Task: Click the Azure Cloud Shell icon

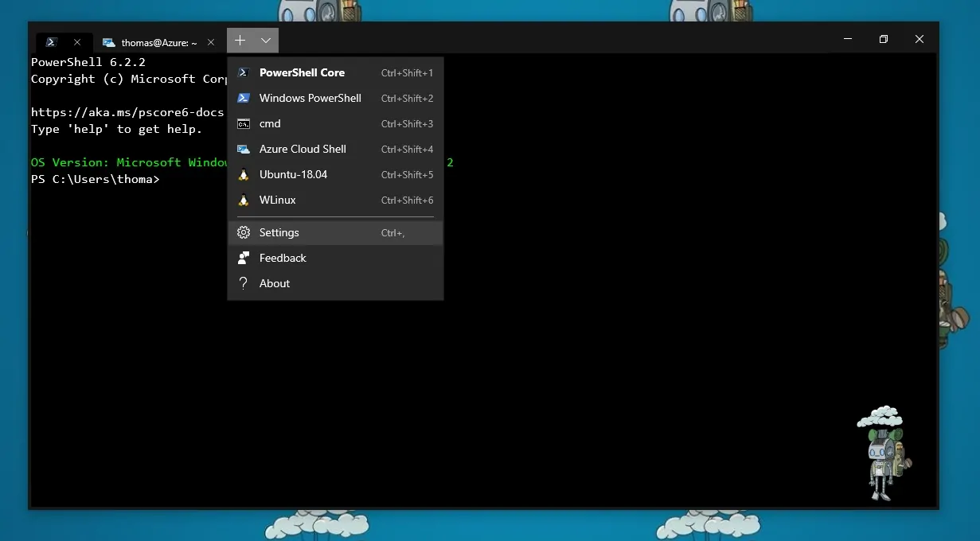Action: click(x=244, y=149)
